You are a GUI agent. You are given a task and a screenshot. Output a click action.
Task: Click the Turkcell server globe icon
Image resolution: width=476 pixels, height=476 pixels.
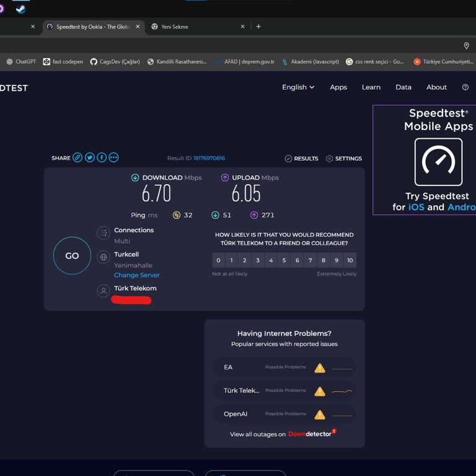point(104,257)
